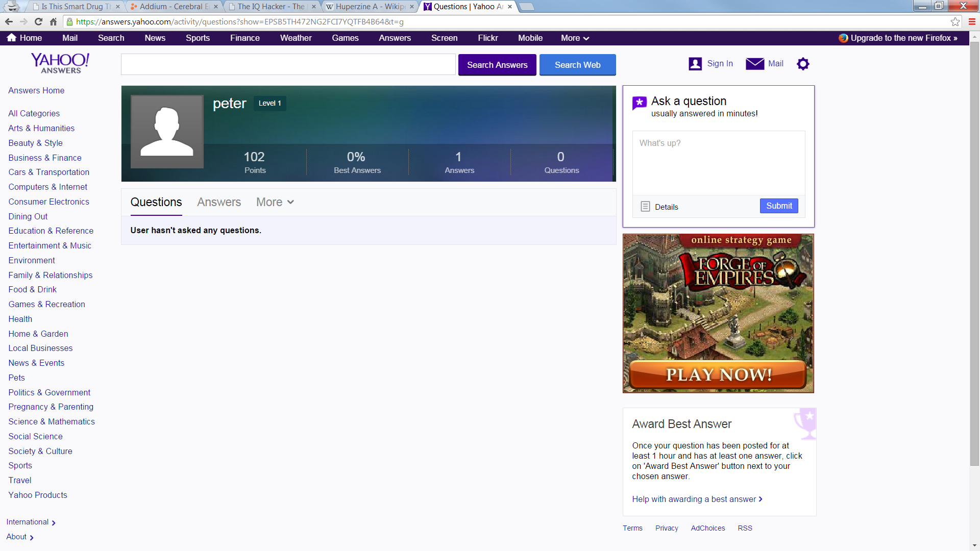The height and width of the screenshot is (551, 980).
Task: Click the browser forward arrow
Action: click(x=23, y=21)
